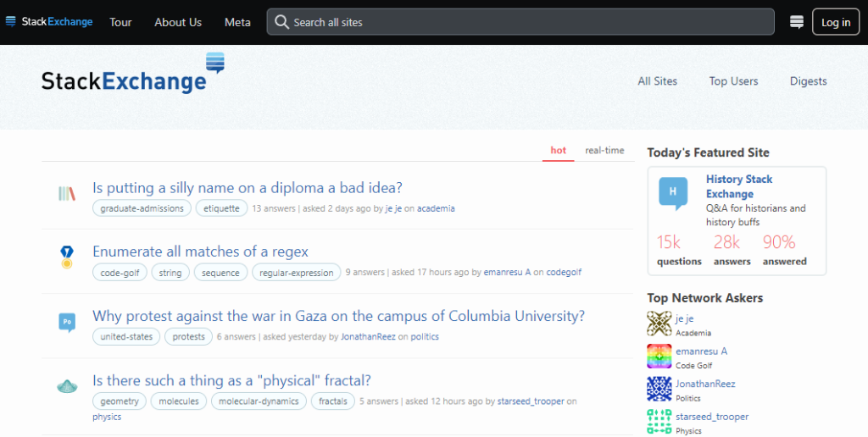
Task: Open starseed_trooper's profile in fractal question row
Action: tap(531, 401)
